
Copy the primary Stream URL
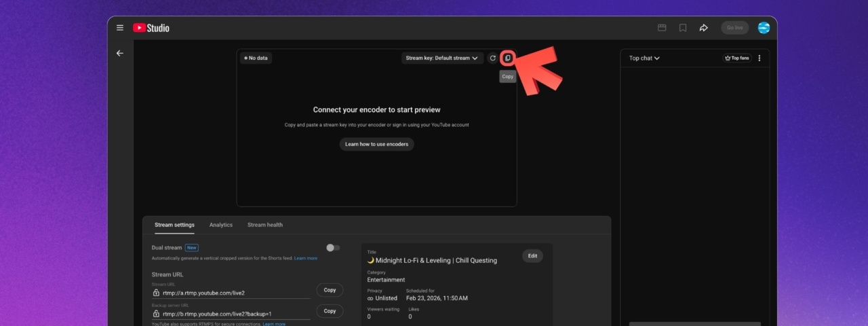(x=330, y=290)
